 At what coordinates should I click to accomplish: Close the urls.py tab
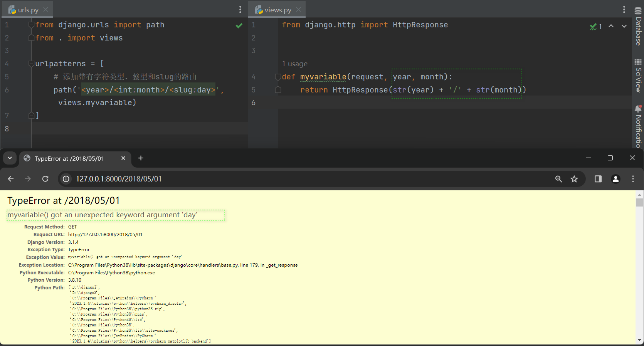tap(46, 10)
